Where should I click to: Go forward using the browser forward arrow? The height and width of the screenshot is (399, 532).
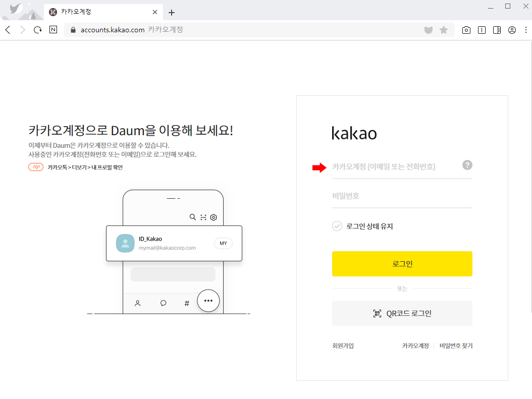tap(22, 30)
